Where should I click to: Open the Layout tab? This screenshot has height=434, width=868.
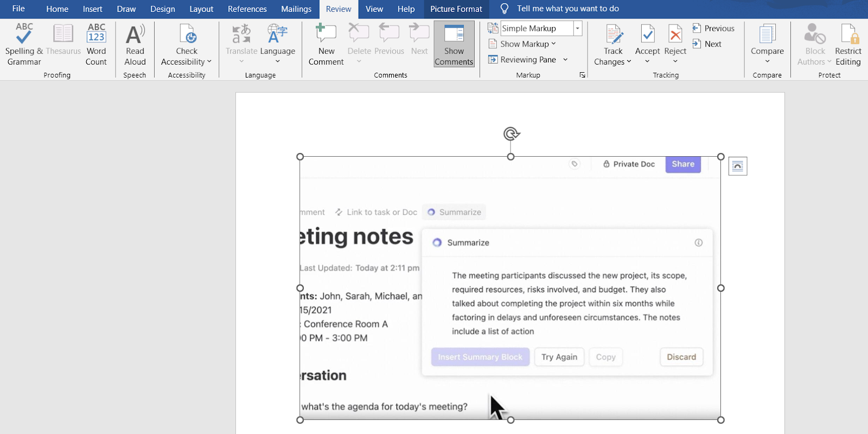pyautogui.click(x=201, y=9)
